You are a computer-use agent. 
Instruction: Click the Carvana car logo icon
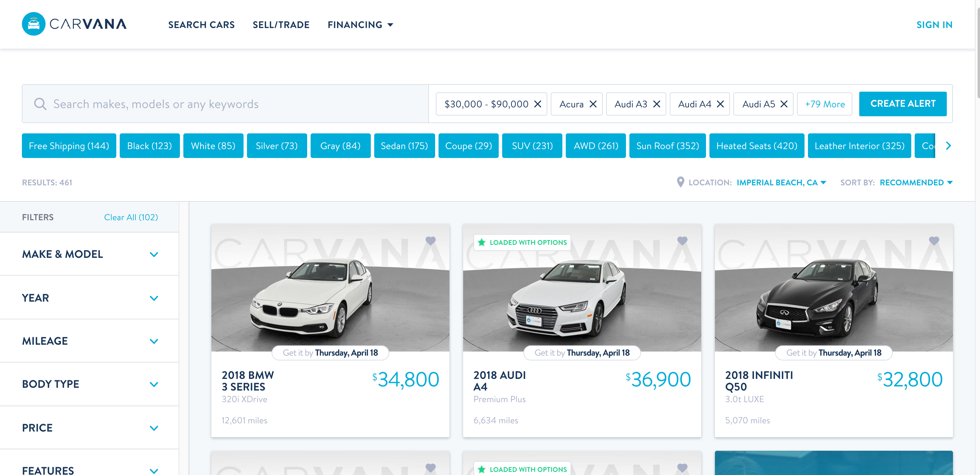pos(34,24)
